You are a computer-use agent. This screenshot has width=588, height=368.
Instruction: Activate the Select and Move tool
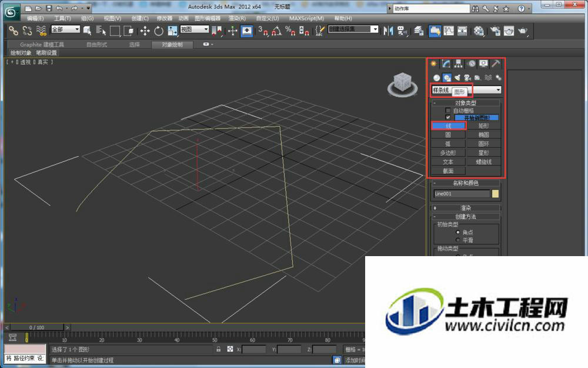(145, 31)
